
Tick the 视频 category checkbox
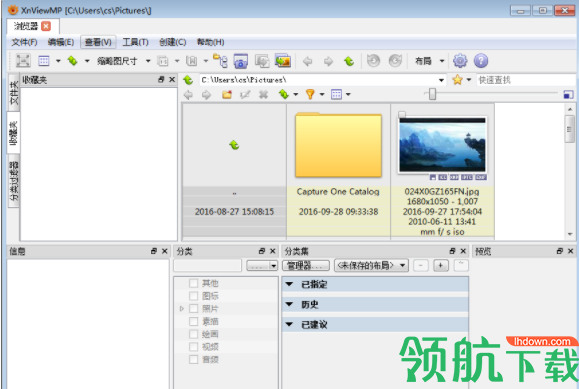193,347
